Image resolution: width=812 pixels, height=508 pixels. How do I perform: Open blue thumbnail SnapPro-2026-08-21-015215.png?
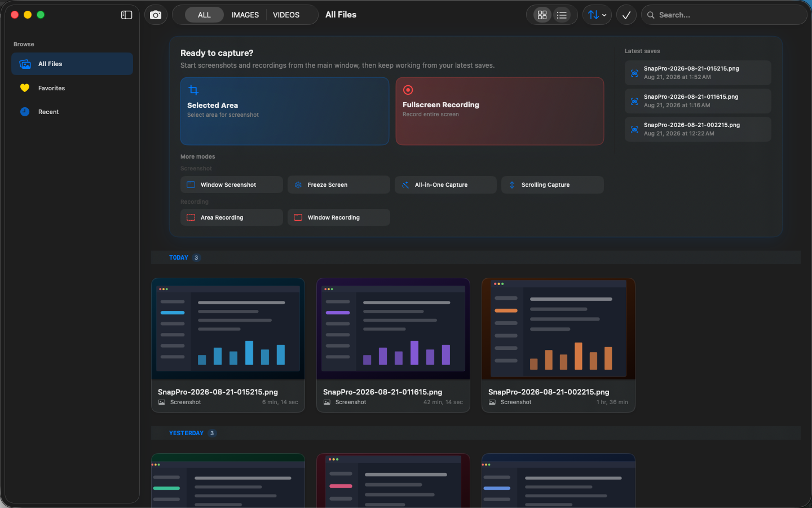[228, 329]
